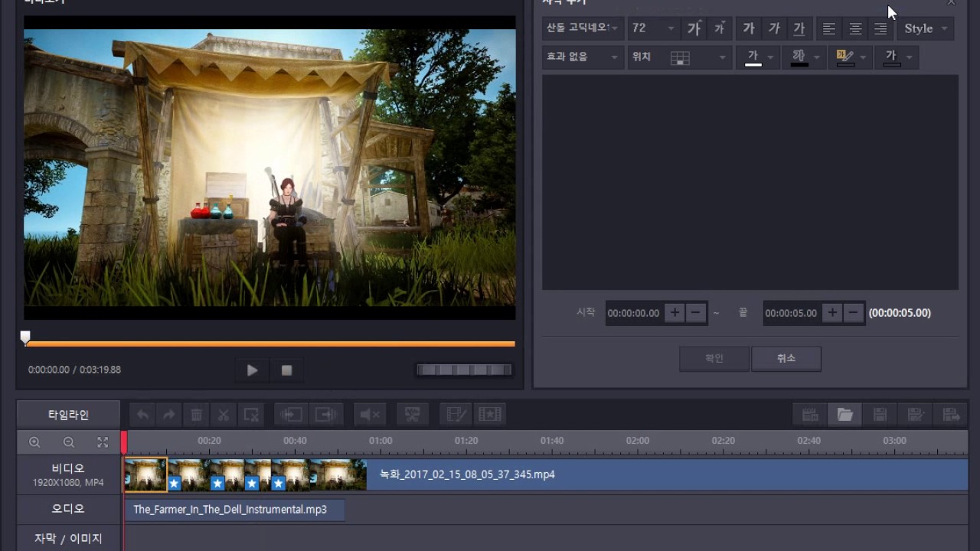Click the film edit pencil icon
Image resolution: width=980 pixels, height=551 pixels.
click(456, 415)
